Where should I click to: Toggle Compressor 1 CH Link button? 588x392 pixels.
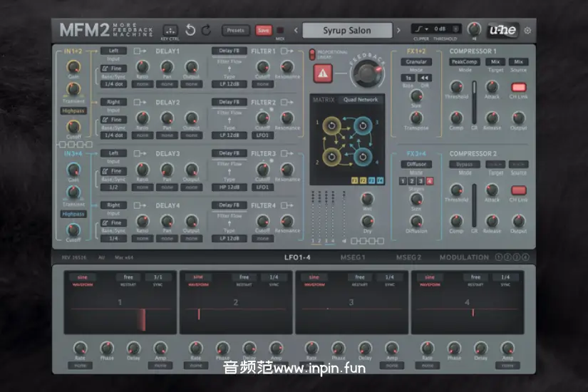(x=518, y=88)
